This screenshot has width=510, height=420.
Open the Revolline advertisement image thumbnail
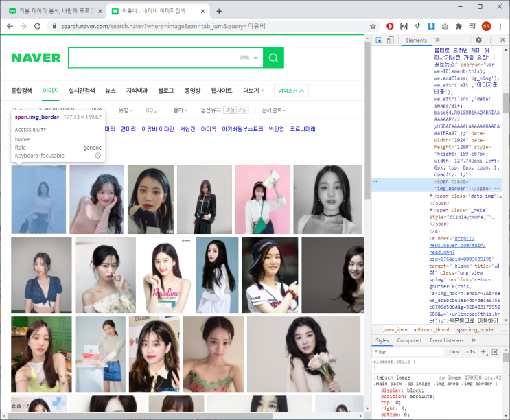(166, 275)
